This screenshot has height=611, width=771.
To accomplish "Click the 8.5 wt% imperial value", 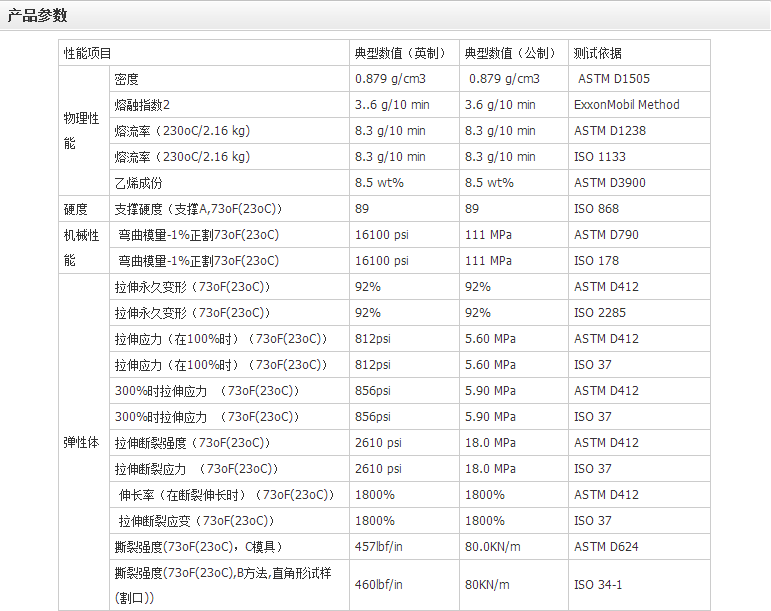I will tap(404, 183).
